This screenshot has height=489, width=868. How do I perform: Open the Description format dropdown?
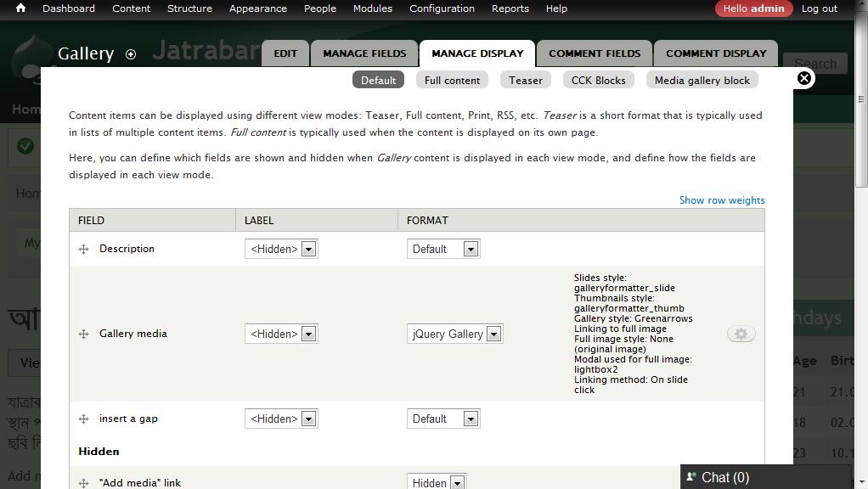pos(443,249)
